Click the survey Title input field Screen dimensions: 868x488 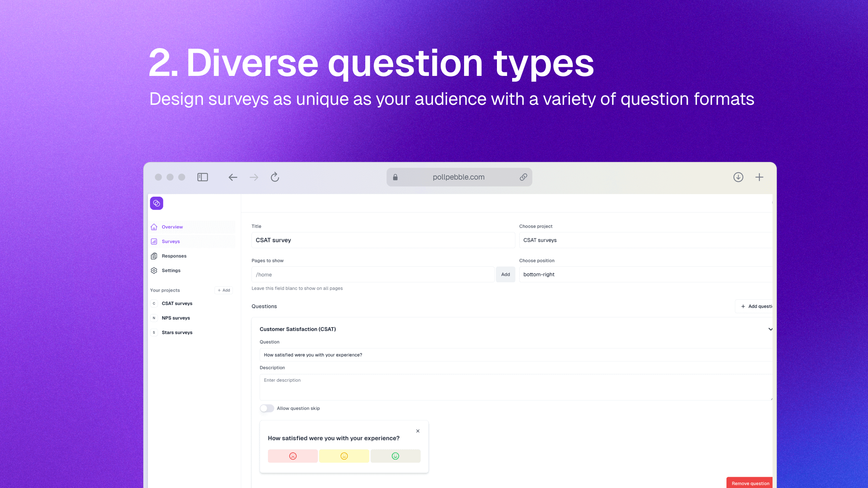pyautogui.click(x=383, y=240)
